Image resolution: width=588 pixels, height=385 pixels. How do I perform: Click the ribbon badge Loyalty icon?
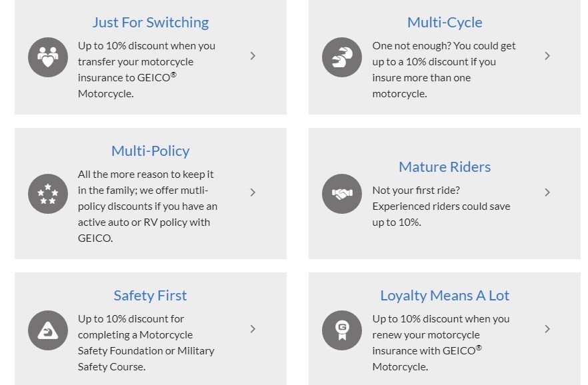pos(342,330)
